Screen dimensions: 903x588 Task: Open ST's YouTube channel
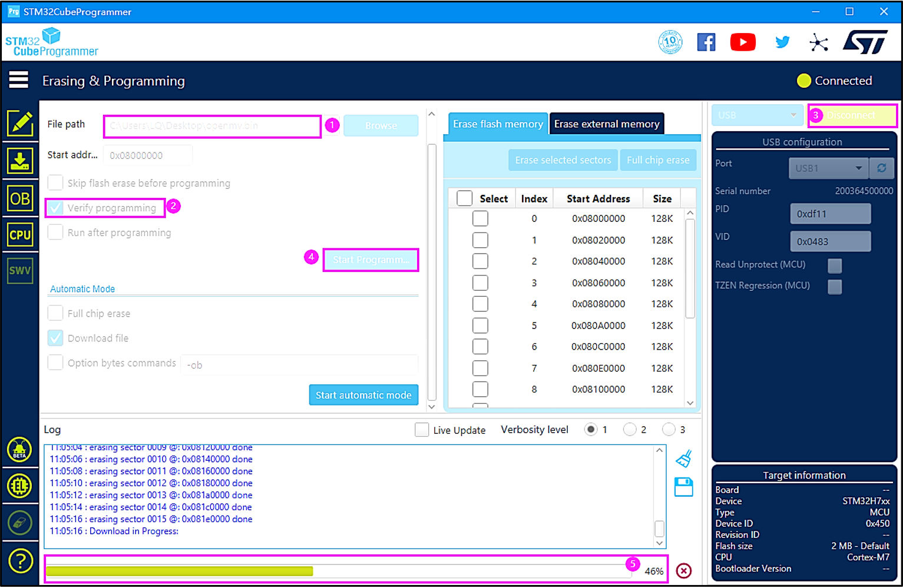tap(743, 42)
